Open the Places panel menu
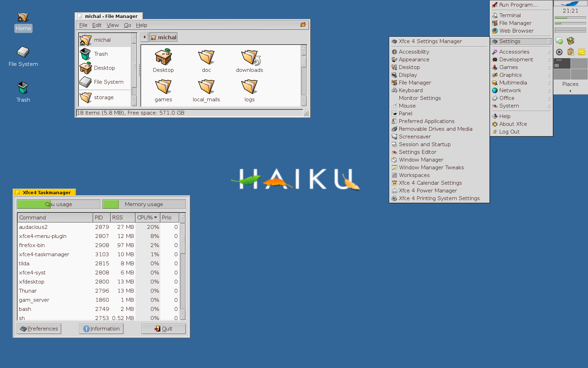The image size is (588, 368). [x=570, y=84]
